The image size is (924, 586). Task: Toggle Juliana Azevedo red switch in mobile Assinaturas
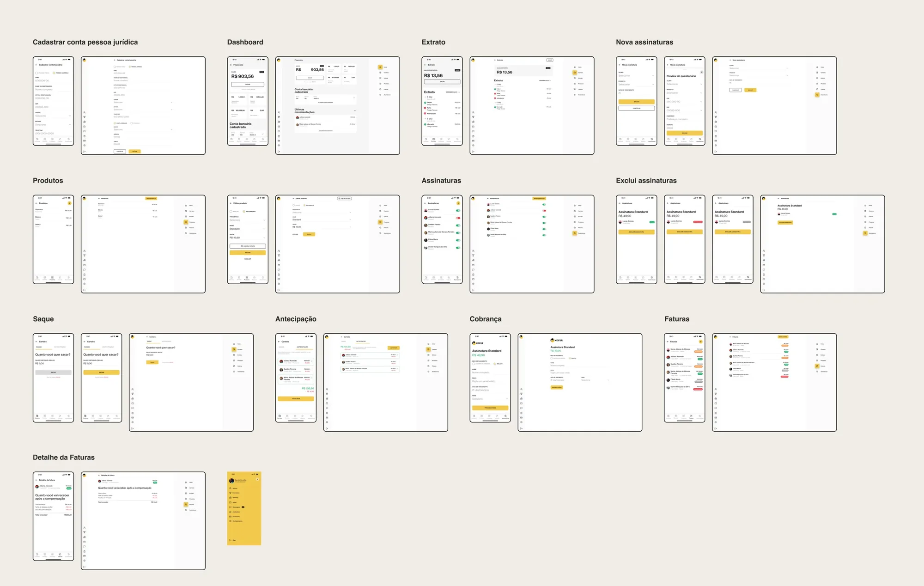coord(458,218)
